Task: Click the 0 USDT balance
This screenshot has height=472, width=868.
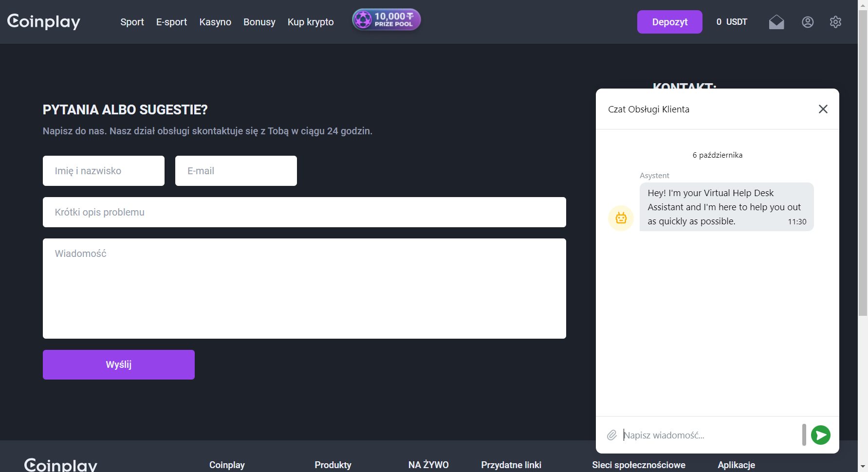Action: [x=732, y=22]
